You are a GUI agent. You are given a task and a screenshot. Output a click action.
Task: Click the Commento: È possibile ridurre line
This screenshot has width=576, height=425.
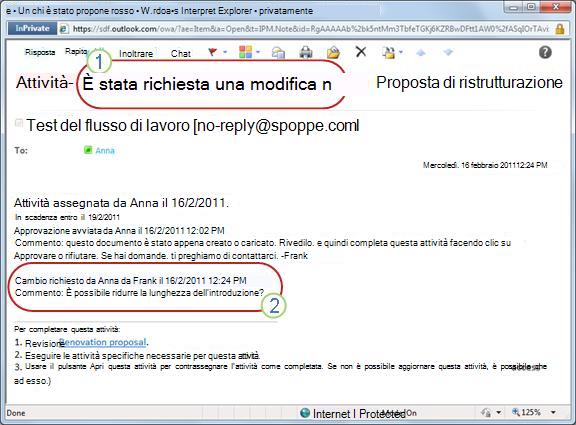point(139,293)
